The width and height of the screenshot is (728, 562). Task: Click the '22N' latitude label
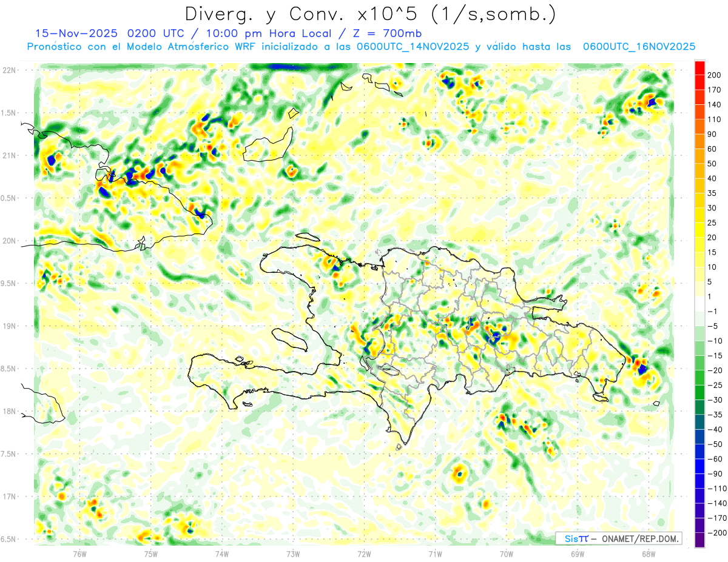pyautogui.click(x=9, y=70)
